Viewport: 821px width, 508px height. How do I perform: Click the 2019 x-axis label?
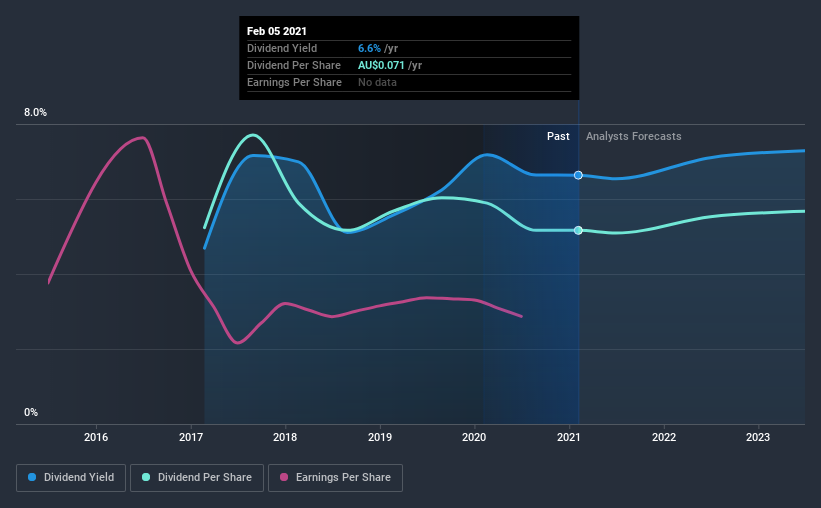(x=380, y=437)
